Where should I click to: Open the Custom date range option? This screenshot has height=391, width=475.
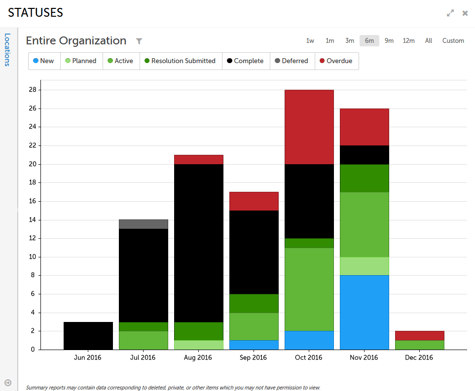tap(453, 41)
